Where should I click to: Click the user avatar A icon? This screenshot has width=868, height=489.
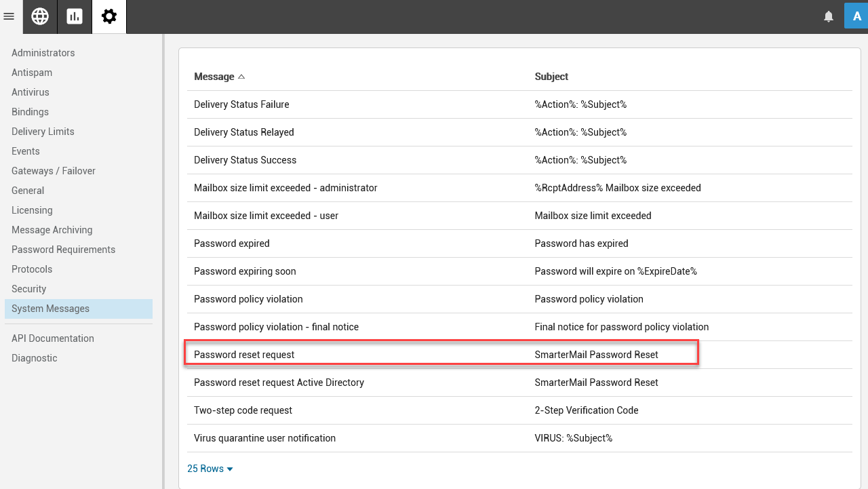click(856, 16)
